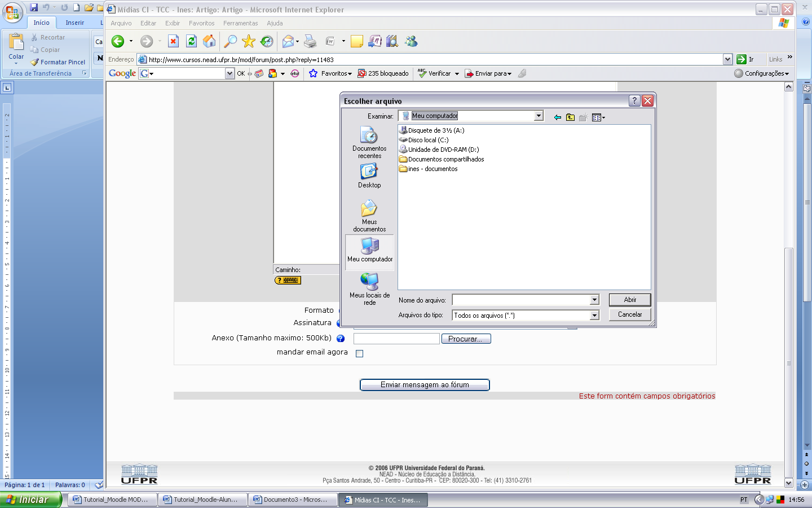
Task: Expand Nome do arquivo dropdown arrow
Action: pos(594,300)
